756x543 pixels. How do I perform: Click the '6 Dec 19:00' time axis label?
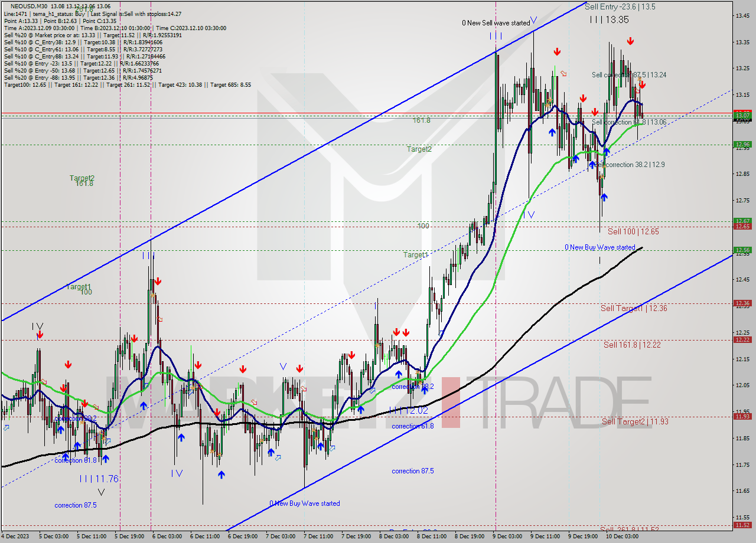pos(243,537)
